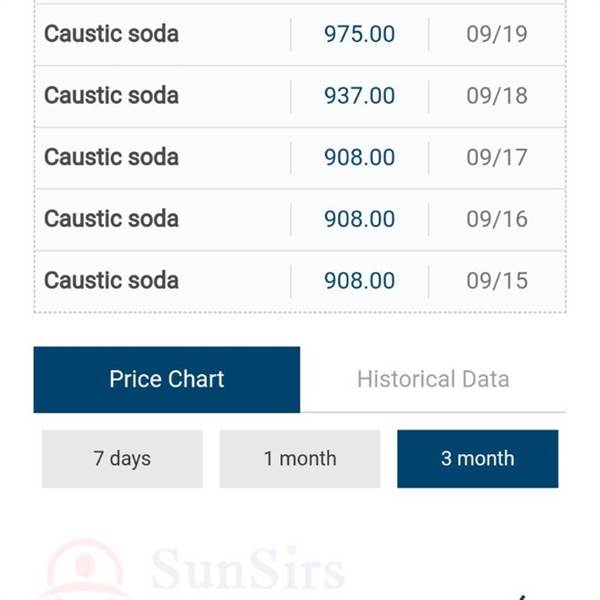600x600 pixels.
Task: Open Caustic soda entry dated 09/19
Action: pyautogui.click(x=112, y=34)
